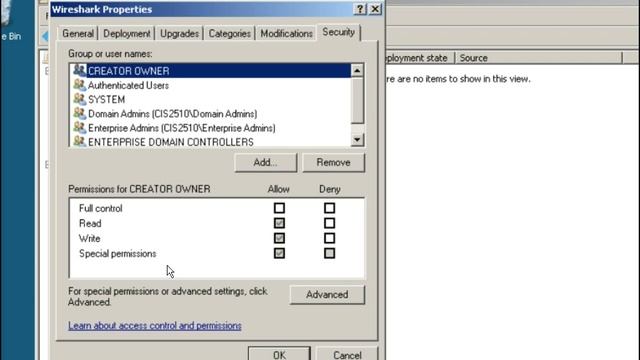Switch to the Modifications tab
Image resolution: width=640 pixels, height=360 pixels.
[286, 33]
